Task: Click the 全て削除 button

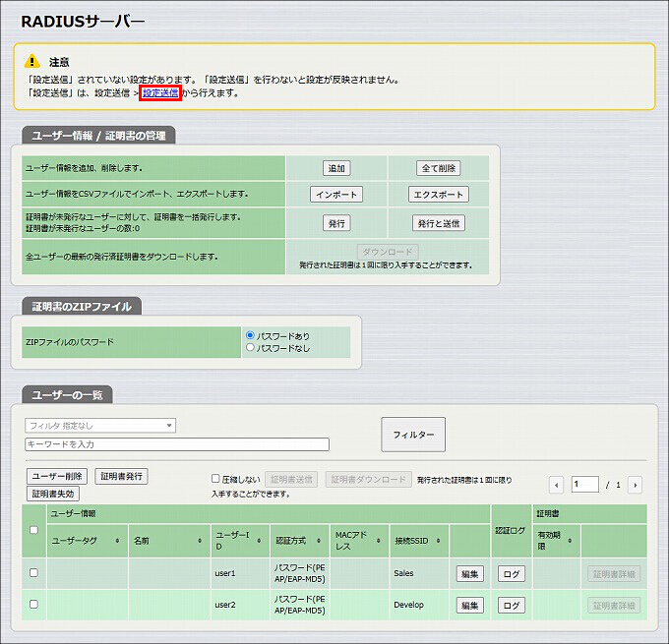Action: click(439, 168)
